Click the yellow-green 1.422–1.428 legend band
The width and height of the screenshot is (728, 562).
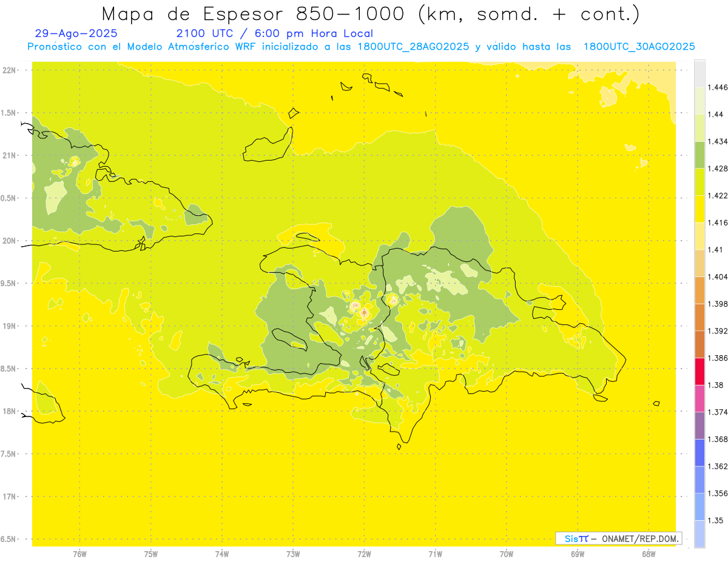[699, 182]
